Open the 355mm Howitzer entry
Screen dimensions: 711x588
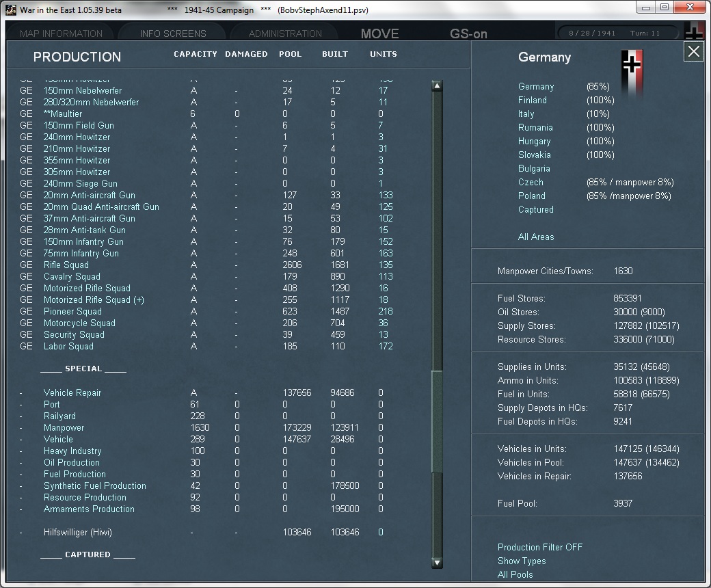click(77, 160)
